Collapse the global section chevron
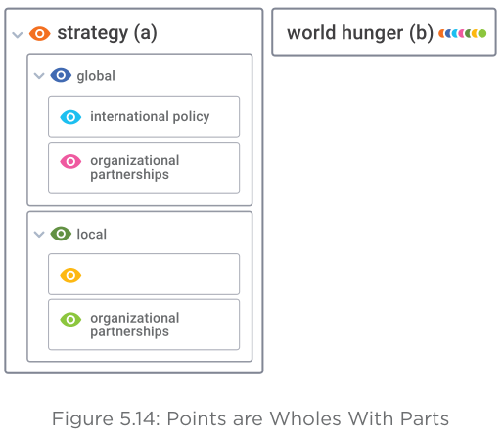This screenshot has height=437, width=504. (39, 76)
